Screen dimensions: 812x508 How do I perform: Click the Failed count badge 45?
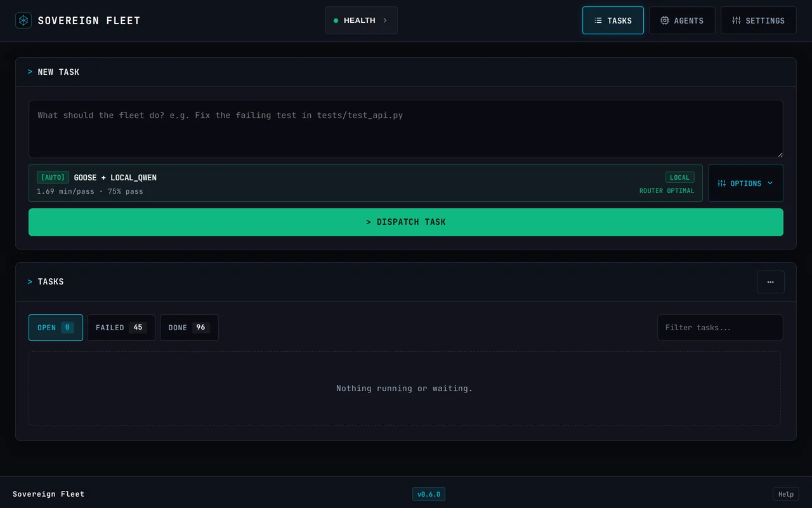tap(138, 328)
